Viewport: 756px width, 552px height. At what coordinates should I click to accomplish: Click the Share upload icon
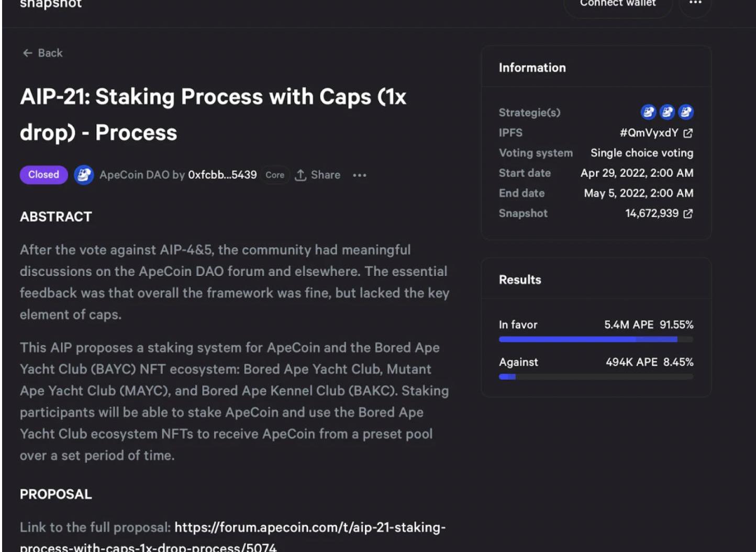coord(301,175)
